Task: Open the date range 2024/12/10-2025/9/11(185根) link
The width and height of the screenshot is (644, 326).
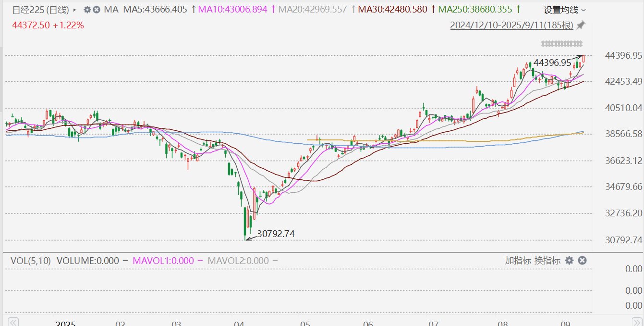Action: click(512, 25)
